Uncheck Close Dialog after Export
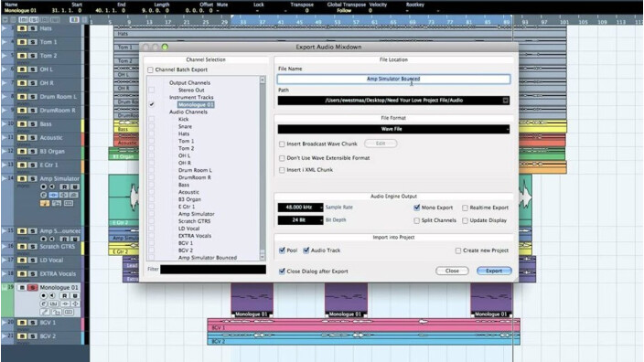Image resolution: width=644 pixels, height=362 pixels. (x=282, y=271)
